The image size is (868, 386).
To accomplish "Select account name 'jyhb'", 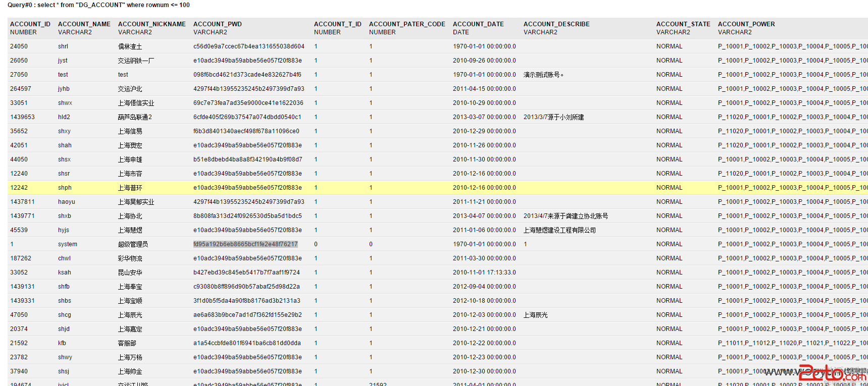I will [x=64, y=89].
